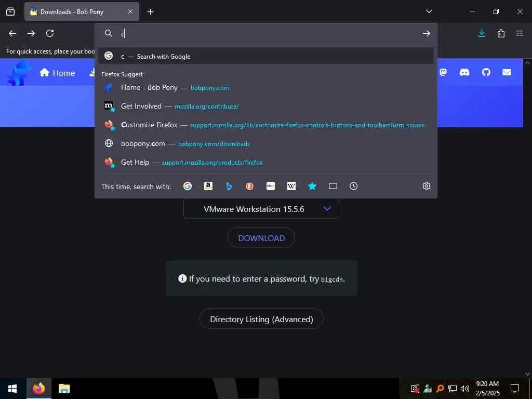Image resolution: width=532 pixels, height=399 pixels.
Task: Expand the VMware Workstation 15.5.6 dropdown
Action: tap(261, 209)
